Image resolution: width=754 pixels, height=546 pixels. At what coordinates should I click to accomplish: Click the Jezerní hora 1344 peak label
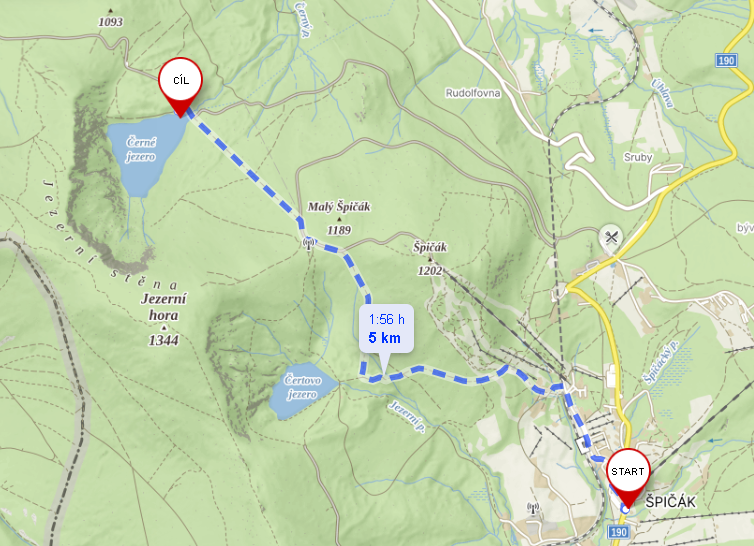click(x=163, y=319)
